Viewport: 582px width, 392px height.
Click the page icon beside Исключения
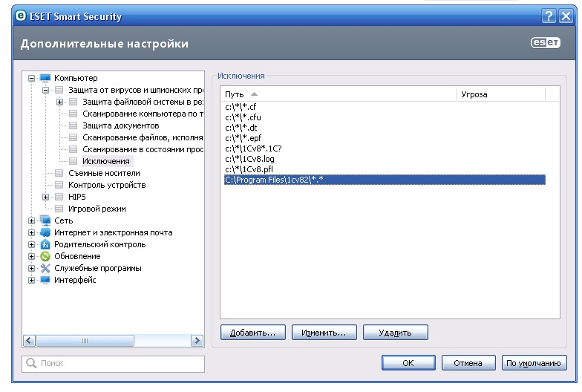(73, 161)
